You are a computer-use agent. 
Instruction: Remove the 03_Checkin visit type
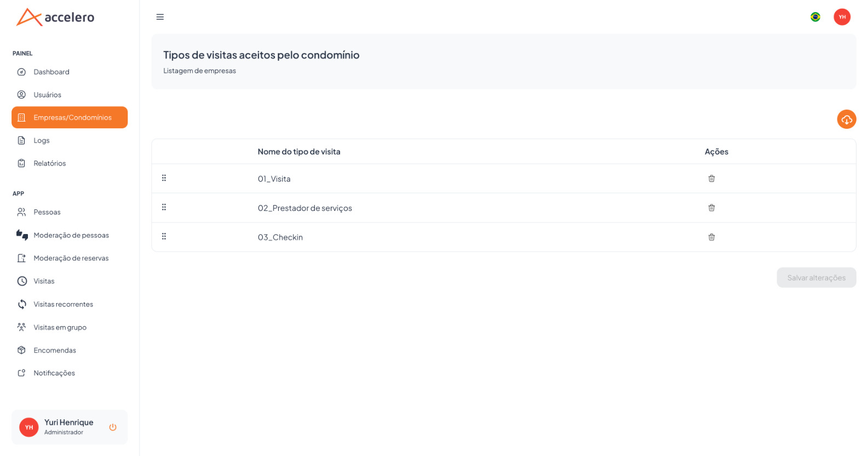click(711, 237)
